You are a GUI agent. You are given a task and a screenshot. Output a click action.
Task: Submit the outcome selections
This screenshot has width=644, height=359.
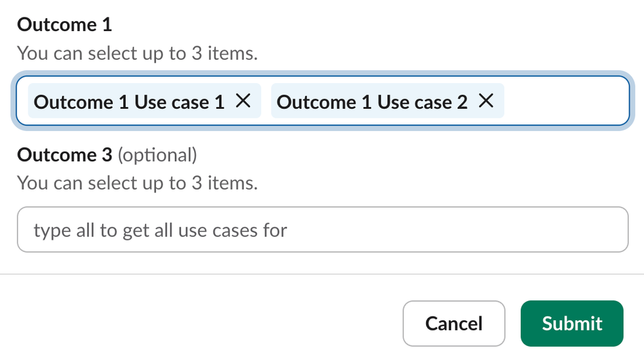point(572,324)
